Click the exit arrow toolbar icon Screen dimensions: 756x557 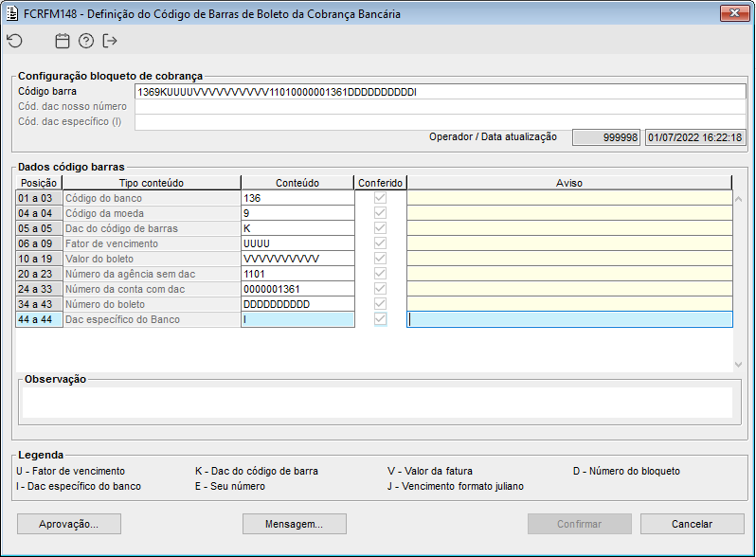point(110,41)
